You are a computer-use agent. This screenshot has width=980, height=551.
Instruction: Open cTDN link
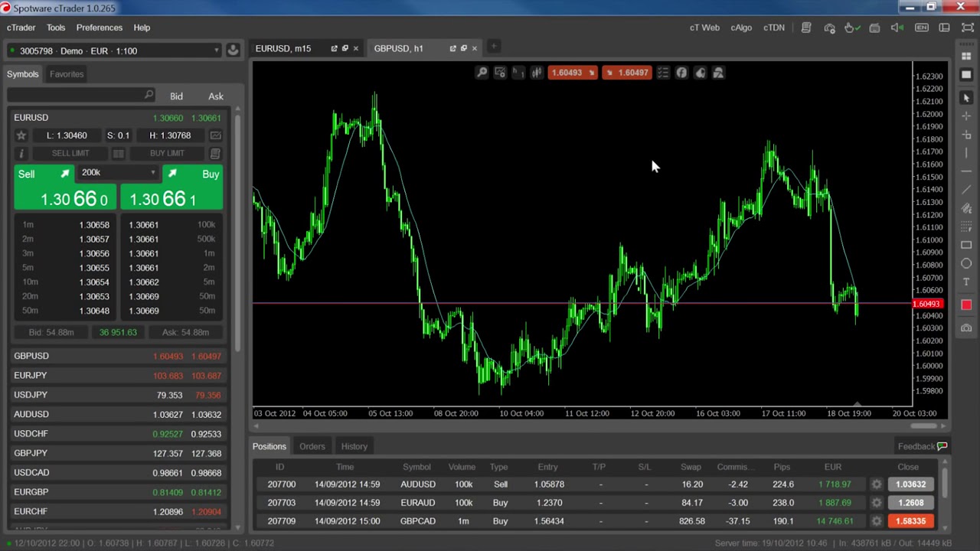(774, 28)
